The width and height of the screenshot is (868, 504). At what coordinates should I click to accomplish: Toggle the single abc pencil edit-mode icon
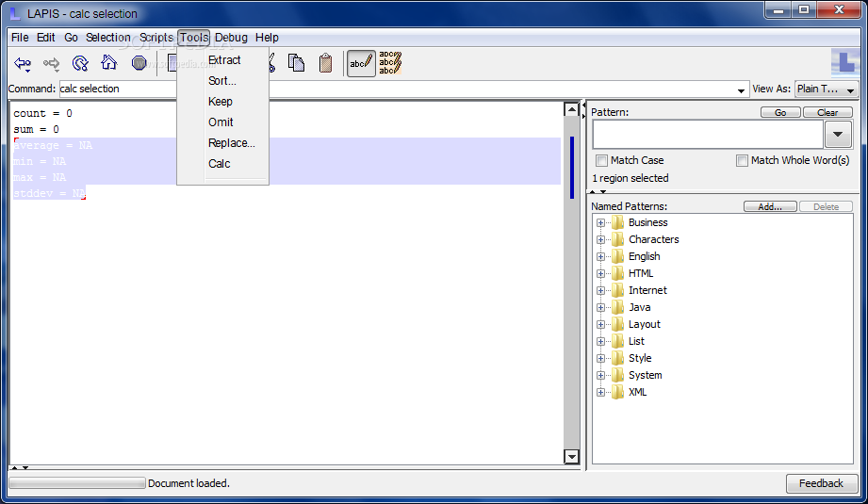[361, 63]
